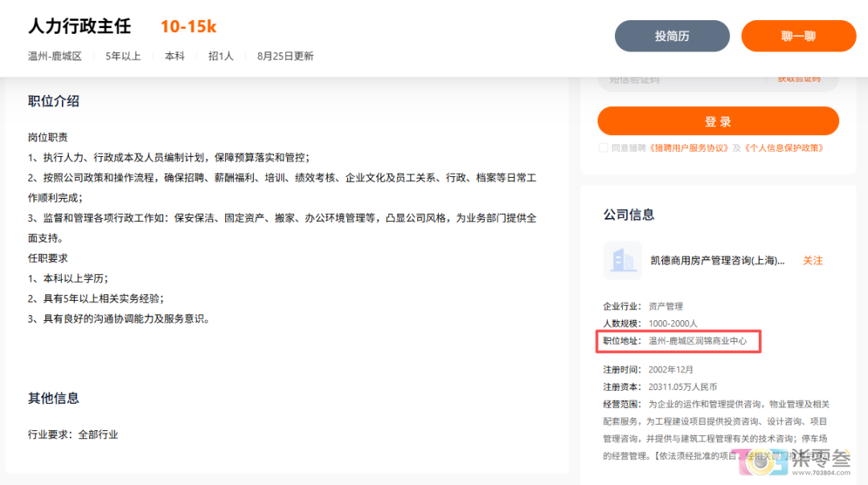Click the 资产管理 industry value
Image resolution: width=868 pixels, height=485 pixels.
[x=665, y=306]
